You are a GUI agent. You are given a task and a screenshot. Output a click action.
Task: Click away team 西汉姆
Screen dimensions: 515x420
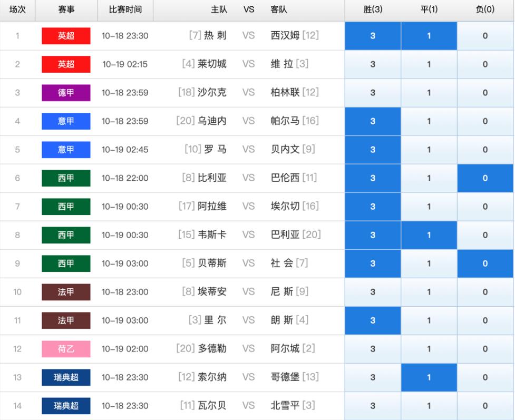pos(285,35)
